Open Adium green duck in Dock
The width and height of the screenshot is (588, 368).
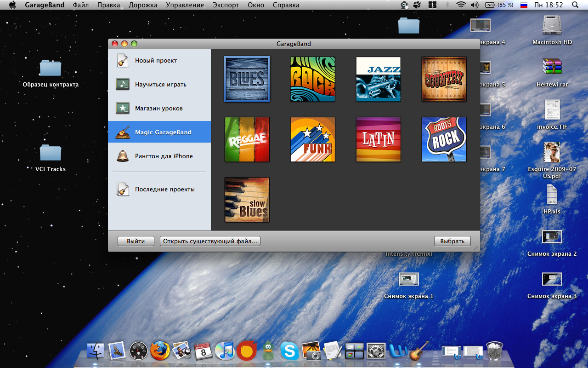pos(268,351)
